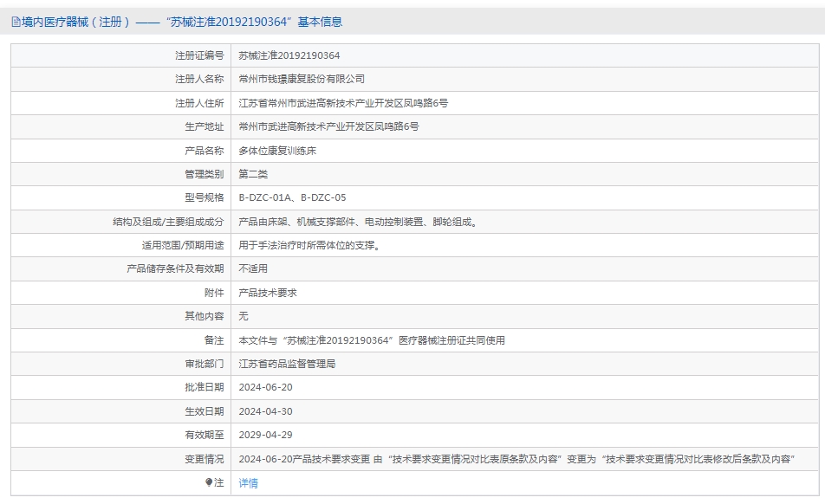Click the 备注 label
Image resolution: width=825 pixels, height=504 pixels.
[214, 340]
